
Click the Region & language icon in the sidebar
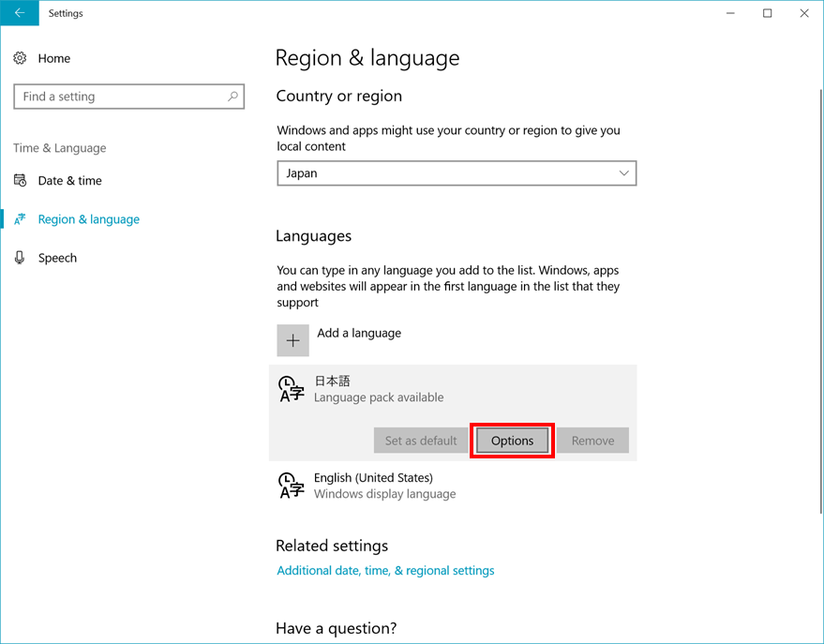coord(20,219)
